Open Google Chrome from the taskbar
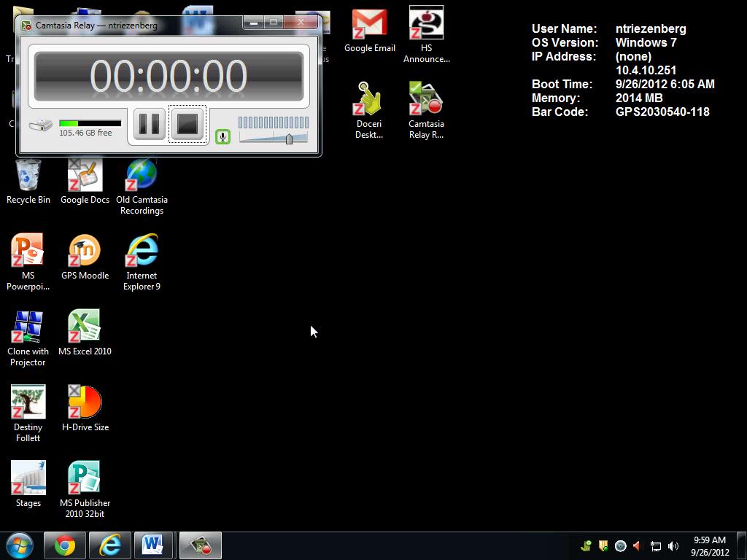Screen dimensions: 747x560 point(65,545)
